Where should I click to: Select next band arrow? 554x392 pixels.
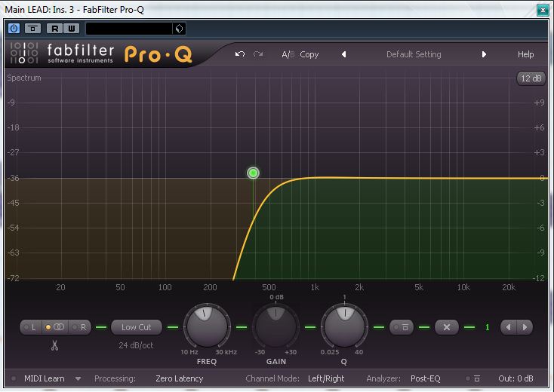525,327
